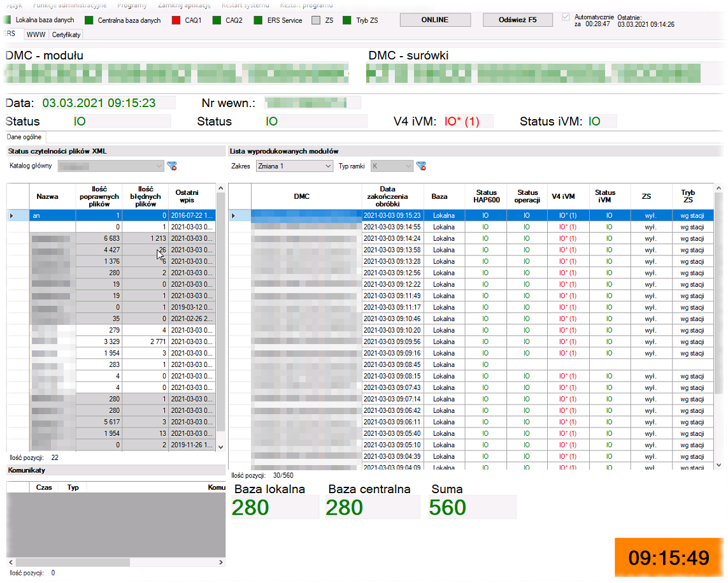Click the Tryb ZS status indicator
Viewport: 728px width, 583px height.
coord(347,20)
